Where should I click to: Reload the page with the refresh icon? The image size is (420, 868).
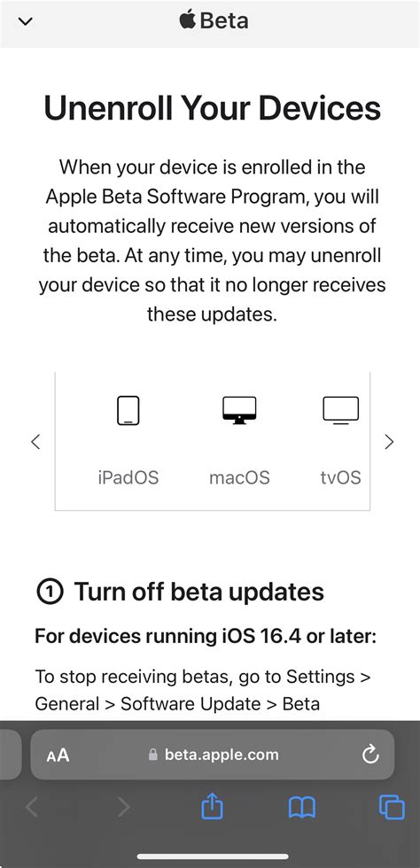370,755
